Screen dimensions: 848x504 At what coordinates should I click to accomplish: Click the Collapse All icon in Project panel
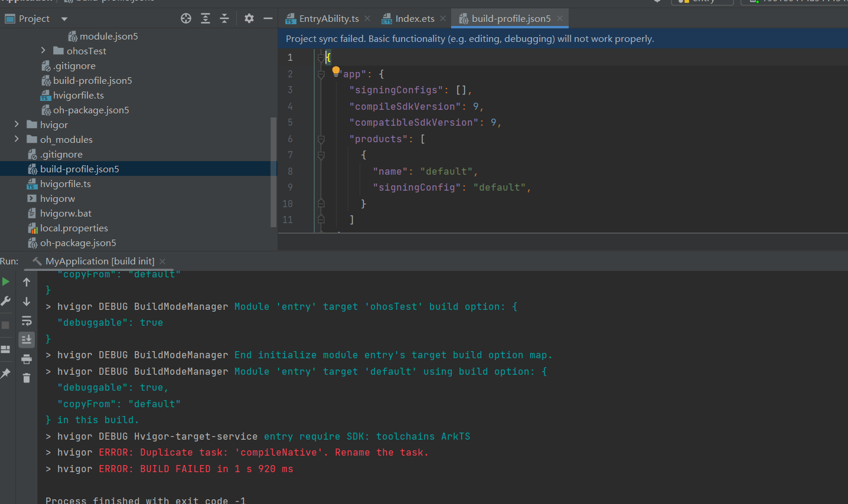point(224,18)
